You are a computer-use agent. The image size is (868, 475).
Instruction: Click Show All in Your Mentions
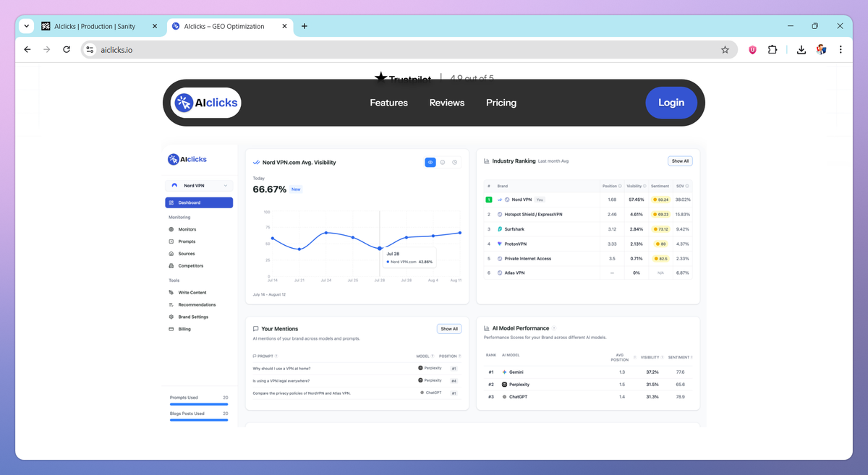pyautogui.click(x=449, y=329)
